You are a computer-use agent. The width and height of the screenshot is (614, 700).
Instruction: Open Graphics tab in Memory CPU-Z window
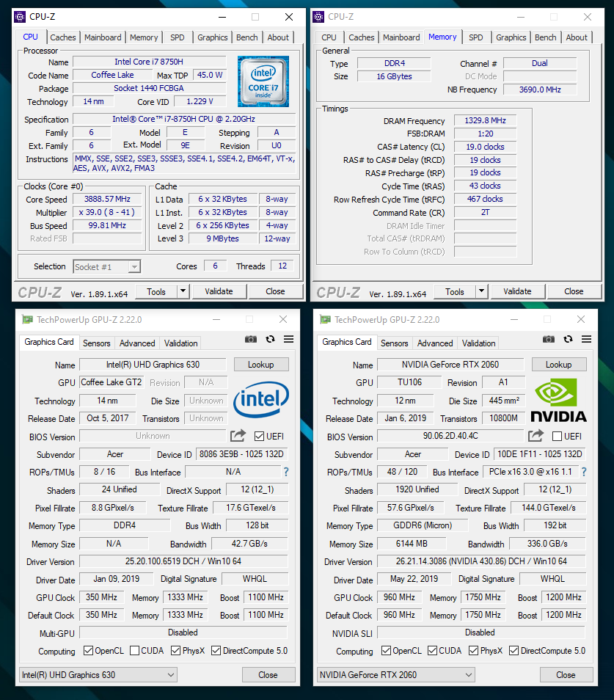pos(511,37)
